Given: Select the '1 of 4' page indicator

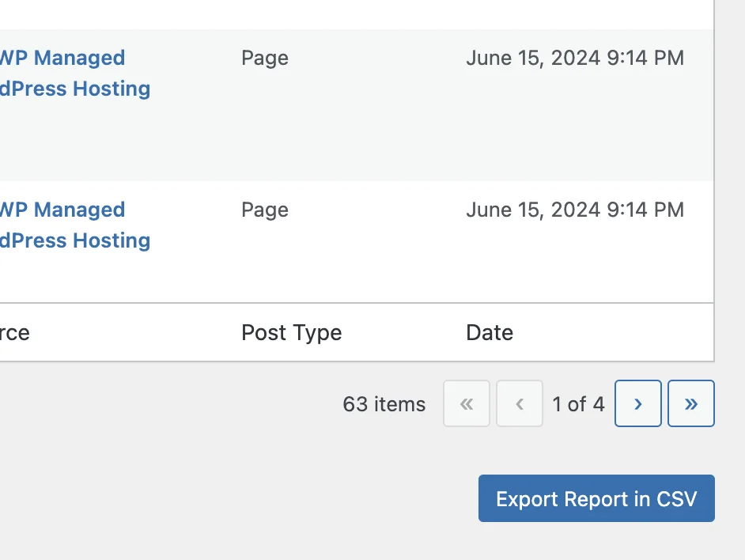Looking at the screenshot, I should [578, 404].
